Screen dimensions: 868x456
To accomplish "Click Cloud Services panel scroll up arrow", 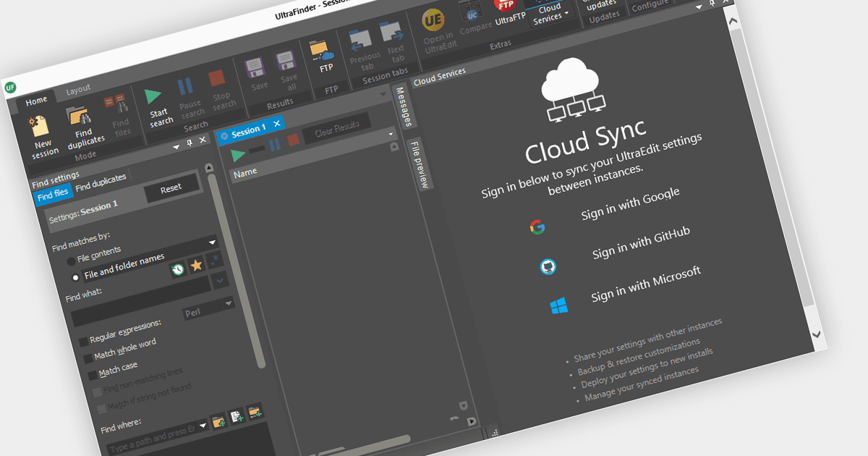I will 733,22.
